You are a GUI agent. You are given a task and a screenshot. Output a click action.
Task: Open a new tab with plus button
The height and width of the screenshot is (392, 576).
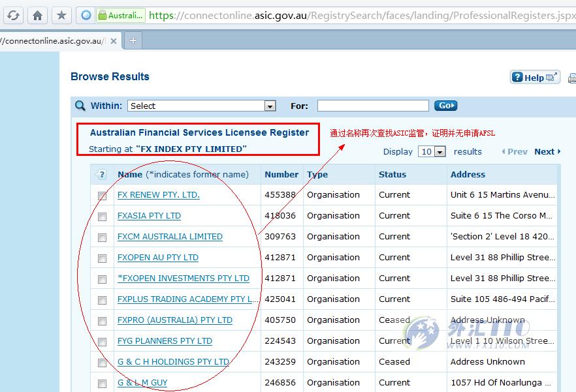coord(133,40)
